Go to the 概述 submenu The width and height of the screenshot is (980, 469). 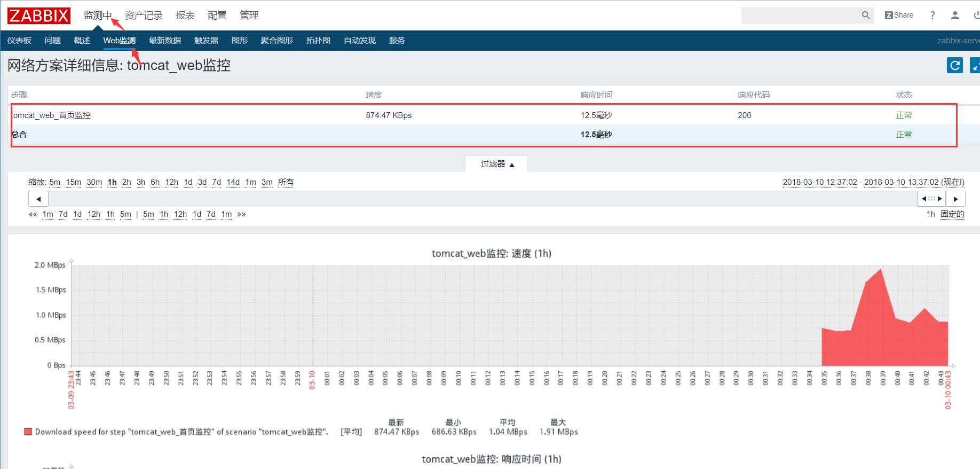[x=82, y=41]
